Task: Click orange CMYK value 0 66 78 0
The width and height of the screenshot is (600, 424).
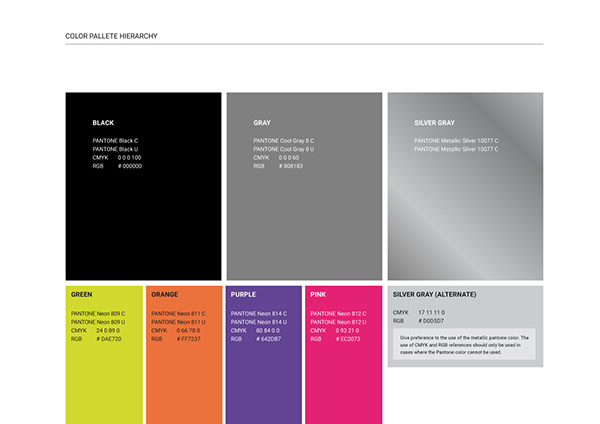Action: [x=188, y=330]
